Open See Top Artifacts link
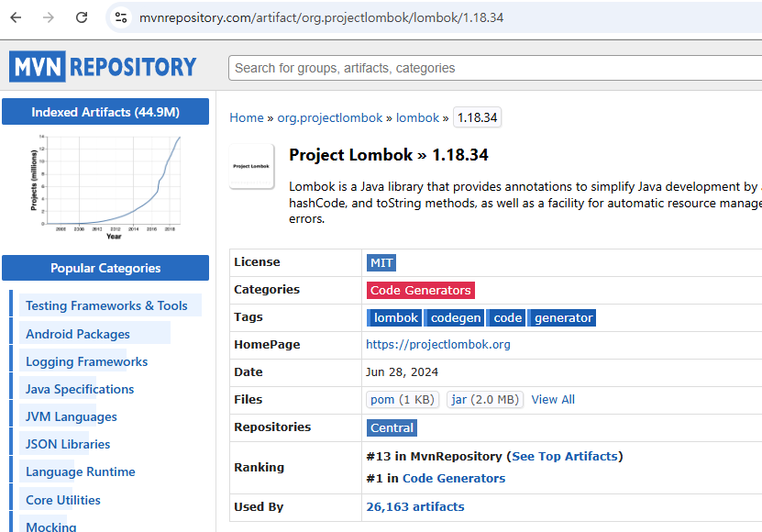Viewport: 762px width, 532px height. (x=564, y=456)
